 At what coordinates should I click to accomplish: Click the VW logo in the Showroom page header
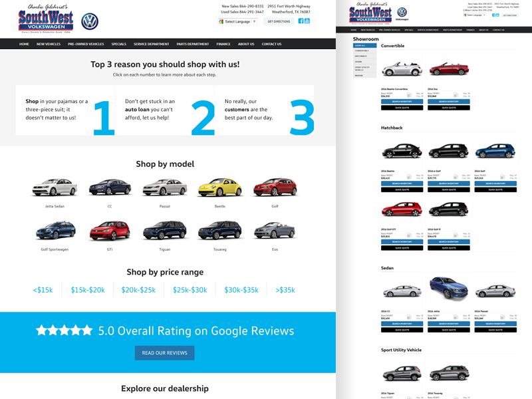click(402, 12)
